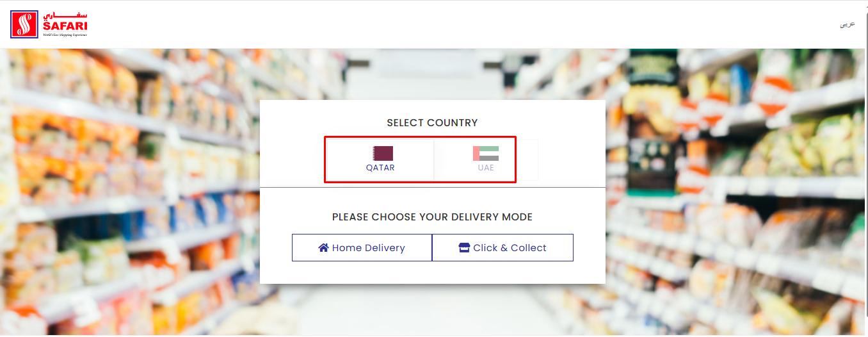Choose Home Delivery mode

pos(362,247)
